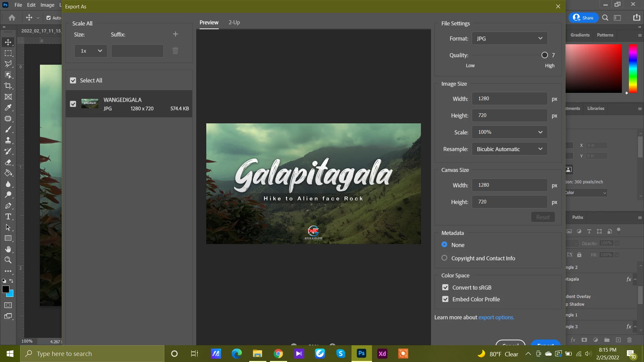
Task: Open the Edit menu
Action: [x=31, y=5]
